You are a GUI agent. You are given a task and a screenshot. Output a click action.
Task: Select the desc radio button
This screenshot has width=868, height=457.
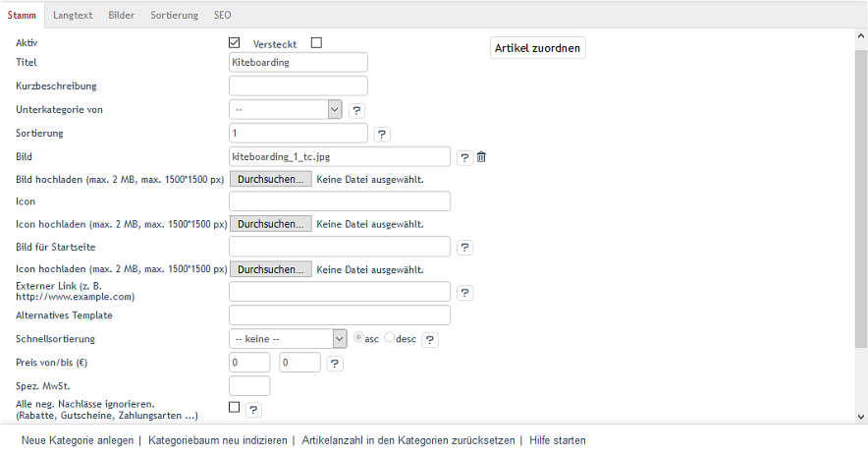[389, 337]
